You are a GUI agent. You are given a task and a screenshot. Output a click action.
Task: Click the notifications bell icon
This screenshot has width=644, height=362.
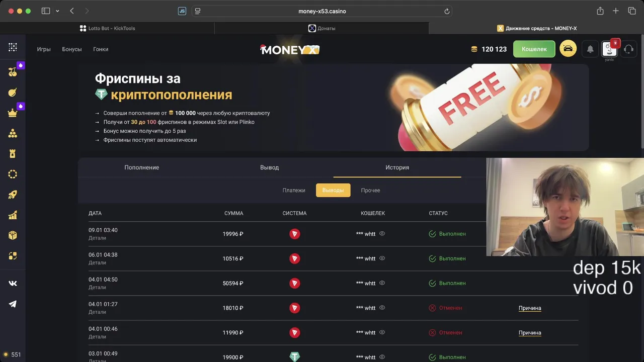pyautogui.click(x=590, y=49)
